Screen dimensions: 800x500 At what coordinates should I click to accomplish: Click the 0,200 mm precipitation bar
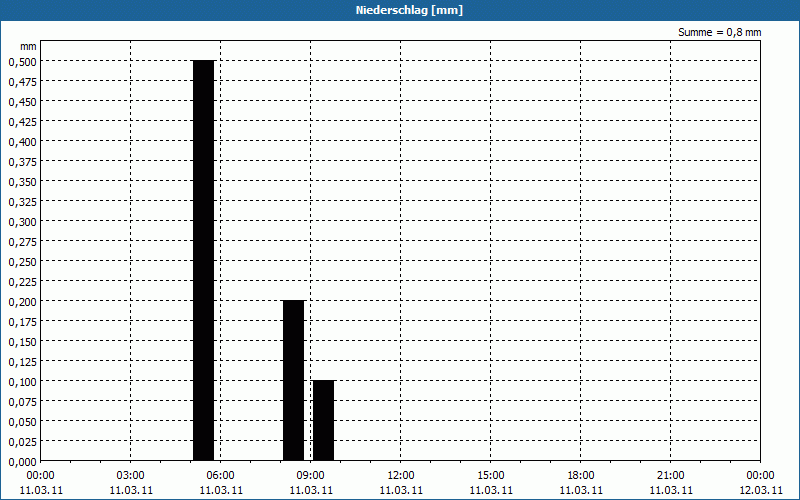(293, 381)
